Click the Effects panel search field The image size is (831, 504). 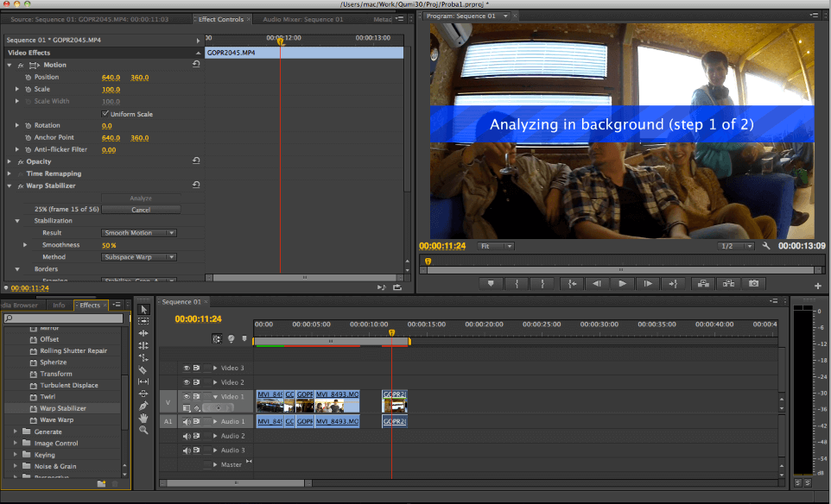point(63,318)
